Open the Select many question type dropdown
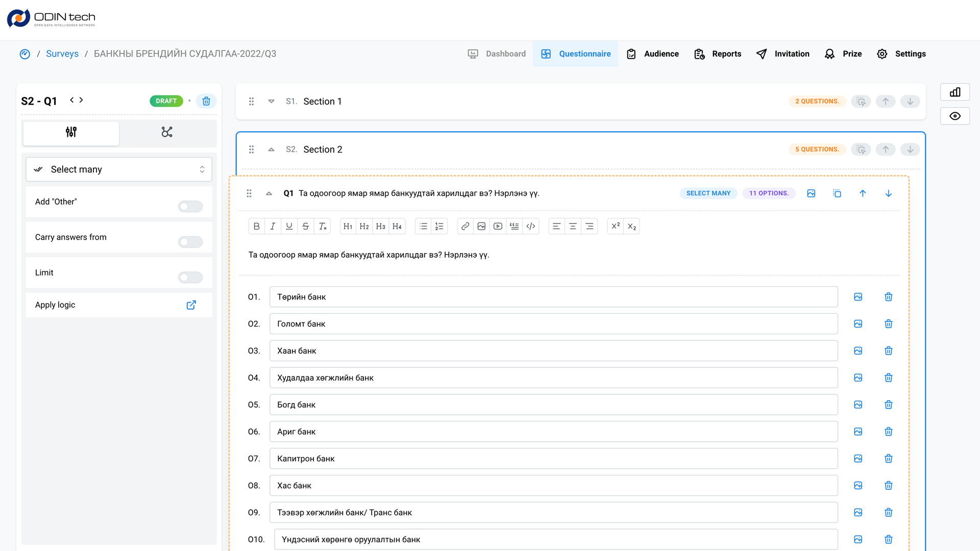980x551 pixels. click(x=119, y=169)
